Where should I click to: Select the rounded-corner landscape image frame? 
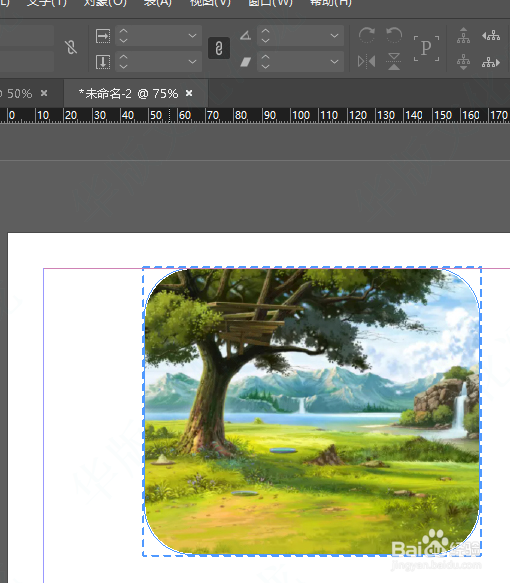[x=312, y=411]
